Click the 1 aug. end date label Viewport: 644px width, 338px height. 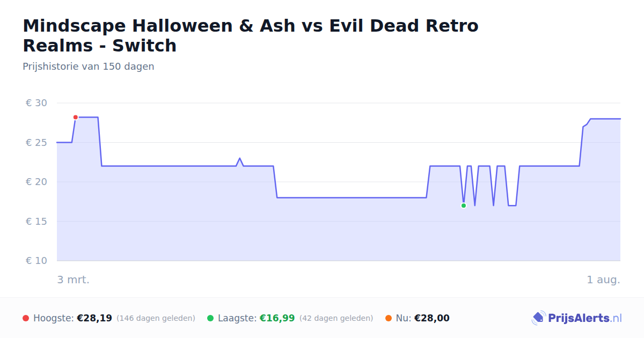click(x=603, y=280)
